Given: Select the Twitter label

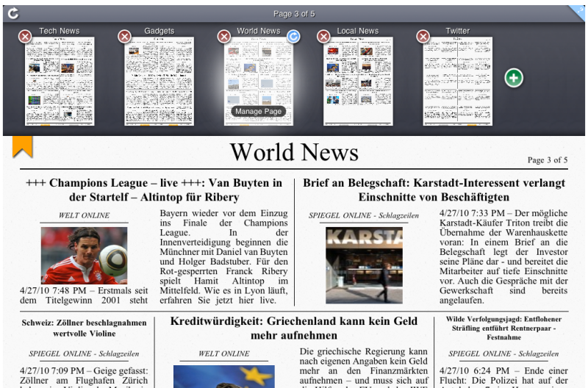Looking at the screenshot, I should pos(457,31).
